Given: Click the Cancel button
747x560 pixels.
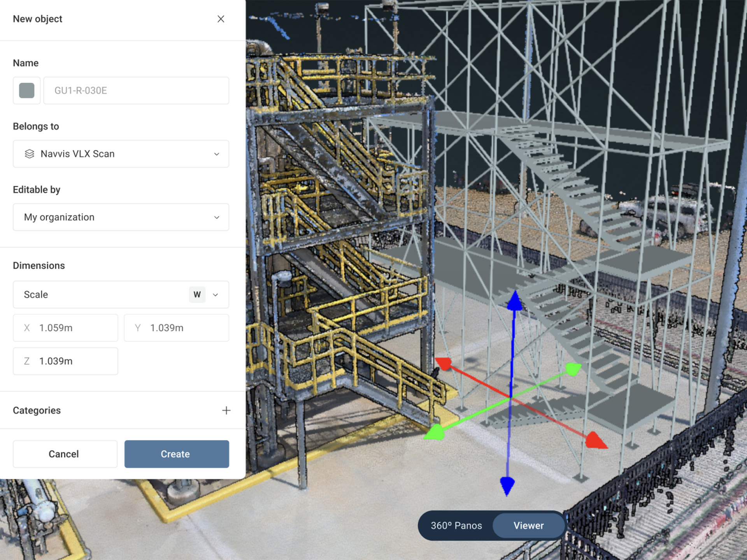Looking at the screenshot, I should 65,454.
